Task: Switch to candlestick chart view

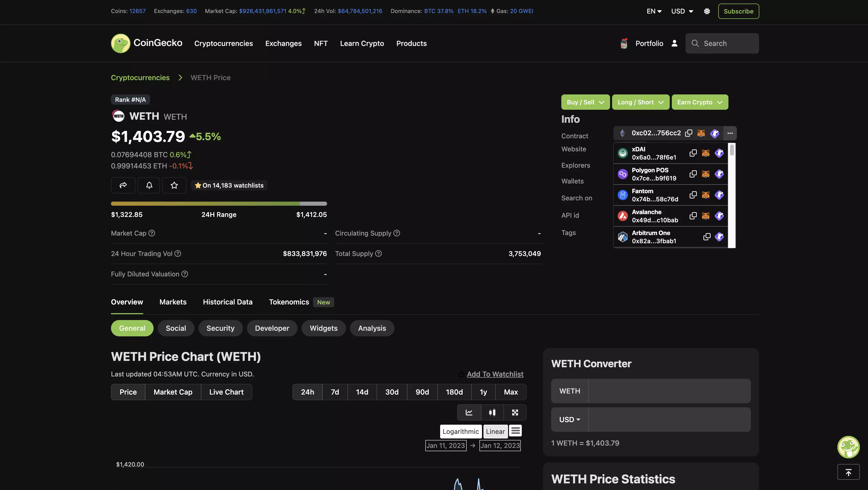Action: point(492,412)
